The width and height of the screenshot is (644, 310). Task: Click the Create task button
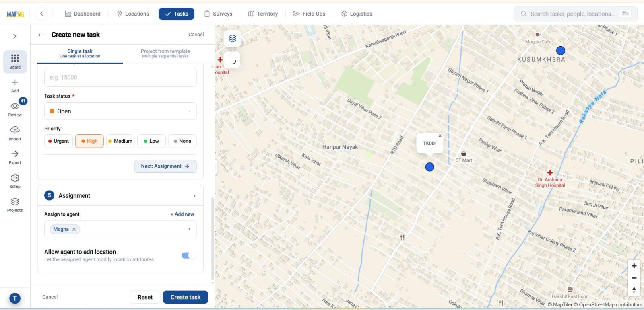(186, 297)
